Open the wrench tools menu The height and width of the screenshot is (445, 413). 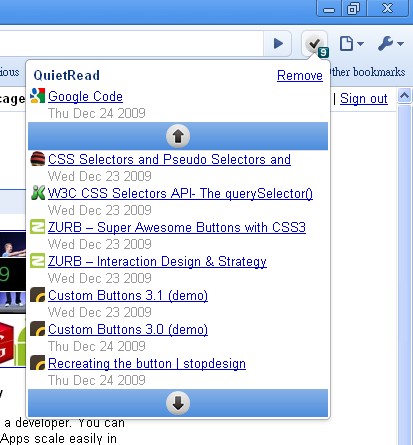coord(391,43)
